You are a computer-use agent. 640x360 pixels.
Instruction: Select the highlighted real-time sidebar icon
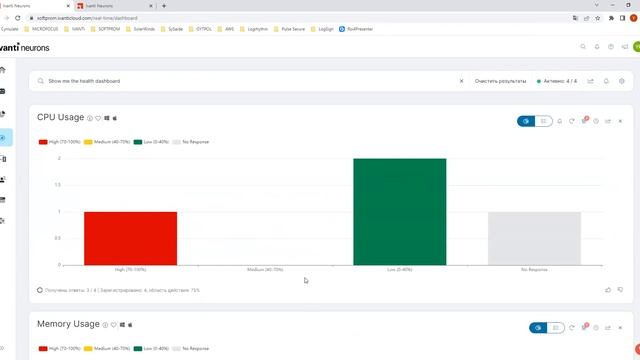[x=5, y=138]
